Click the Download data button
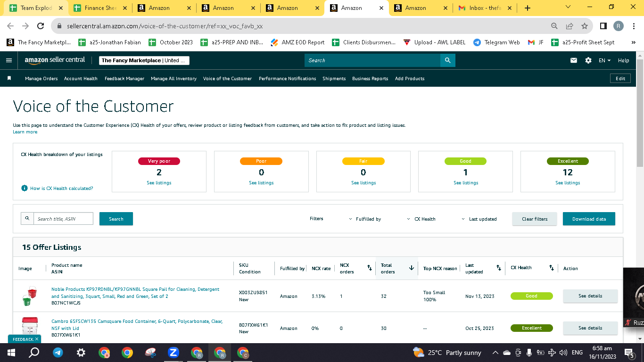Image resolution: width=644 pixels, height=362 pixels. point(589,219)
